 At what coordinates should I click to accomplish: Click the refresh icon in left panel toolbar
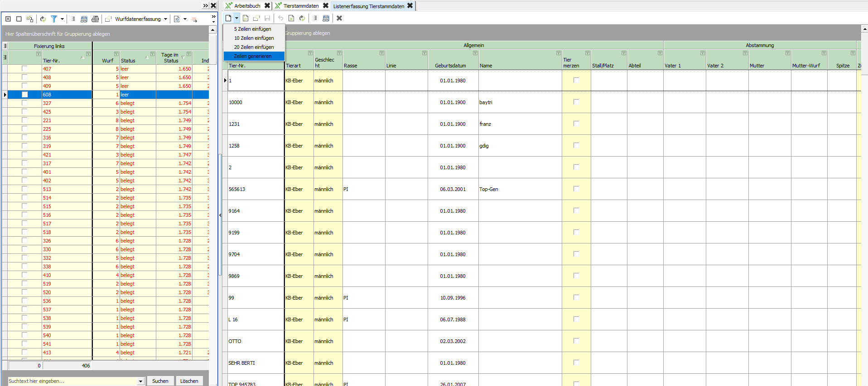[x=43, y=19]
